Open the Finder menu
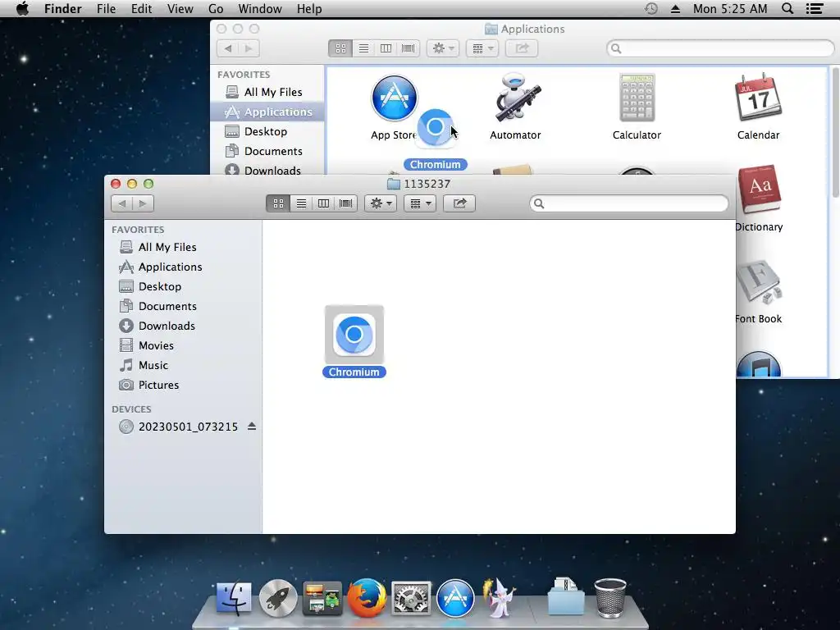The image size is (840, 630). tap(62, 9)
